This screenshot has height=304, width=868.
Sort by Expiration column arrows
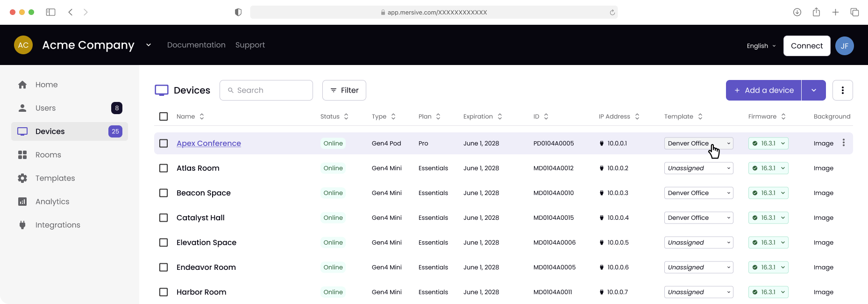500,116
